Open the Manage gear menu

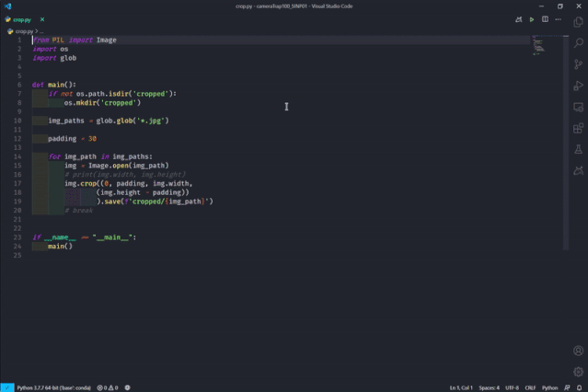[578, 372]
